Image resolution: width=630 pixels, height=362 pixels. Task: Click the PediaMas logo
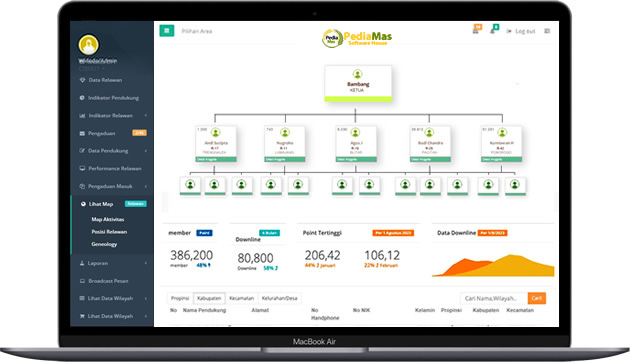point(357,38)
